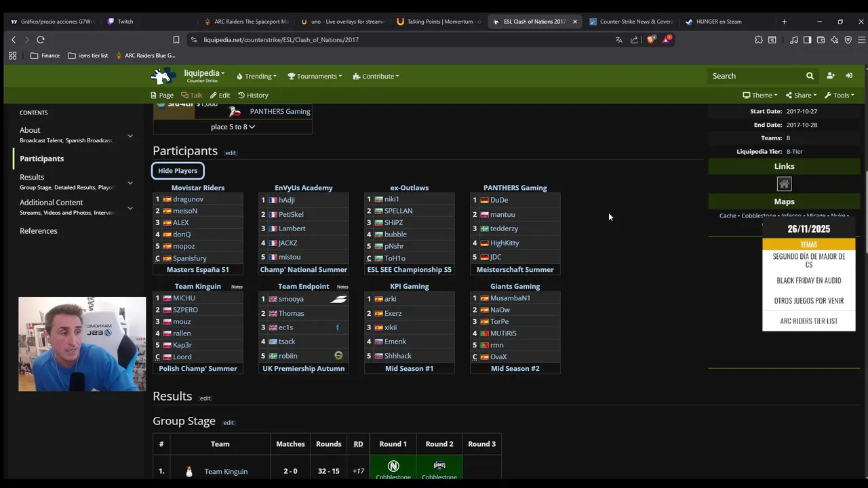The image size is (868, 488).
Task: Switch to the Counter-Strike News tab
Action: pos(631,22)
